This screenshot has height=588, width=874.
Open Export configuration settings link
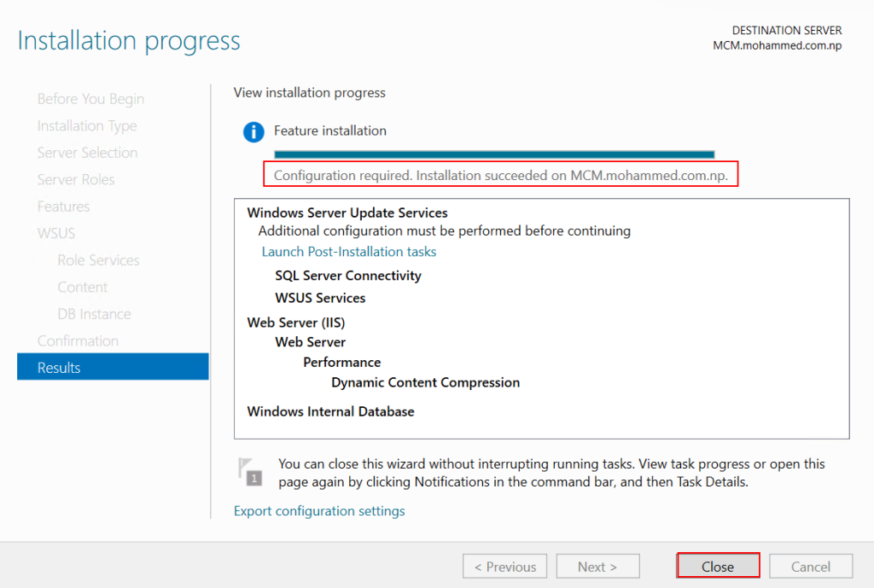coord(319,511)
